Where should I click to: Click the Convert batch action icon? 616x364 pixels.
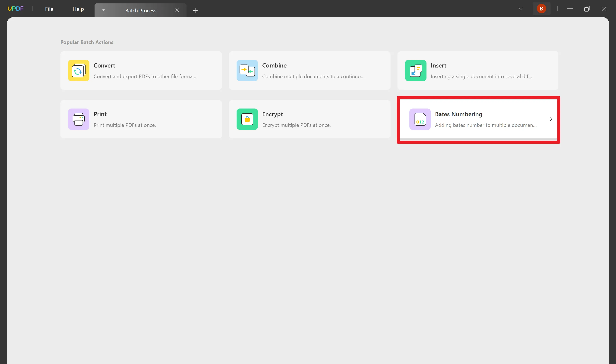(78, 70)
